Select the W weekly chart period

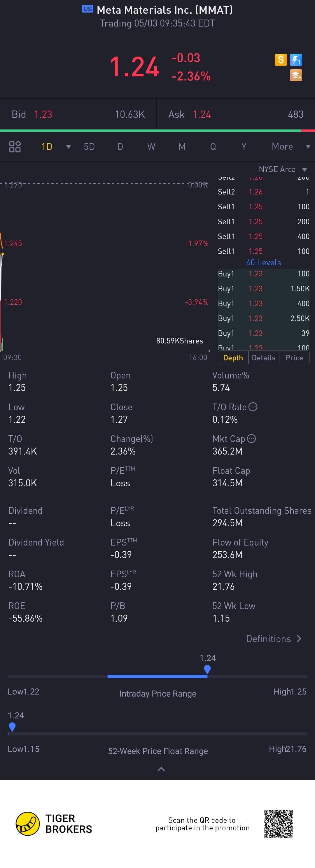click(151, 147)
